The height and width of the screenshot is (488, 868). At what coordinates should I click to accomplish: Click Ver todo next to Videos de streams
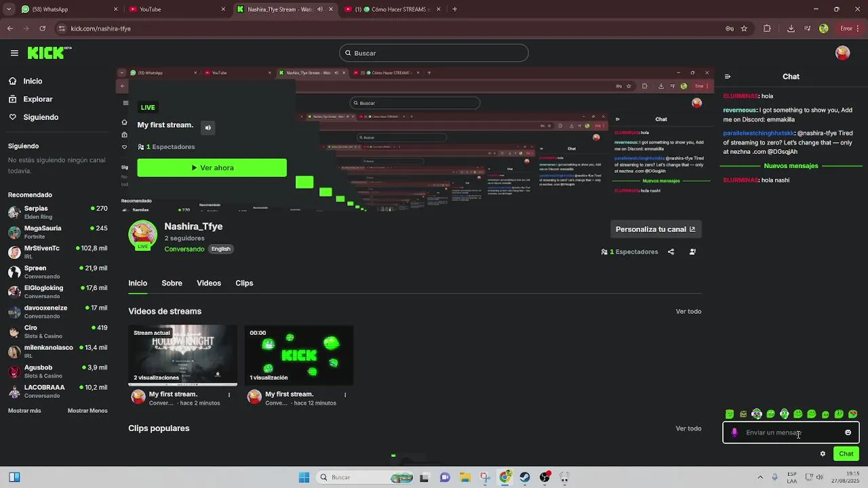[x=688, y=311]
